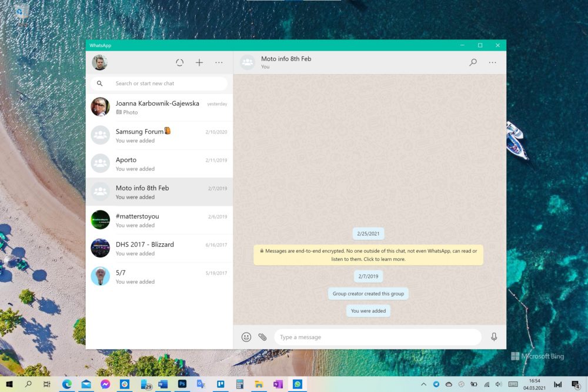Open Photoshop from the taskbar
This screenshot has height=392, width=588.
182,384
